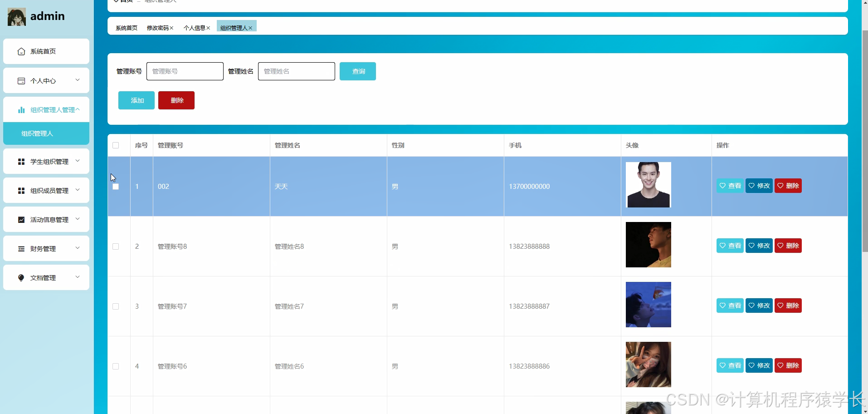
Task: Click heart icon of 查看 in 管理账号7 row
Action: pos(722,306)
